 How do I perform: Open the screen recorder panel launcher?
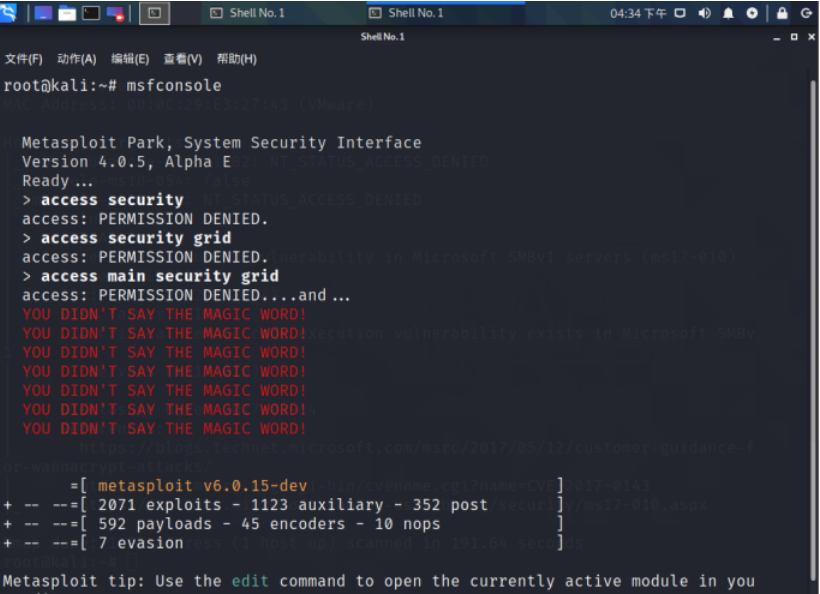point(115,13)
